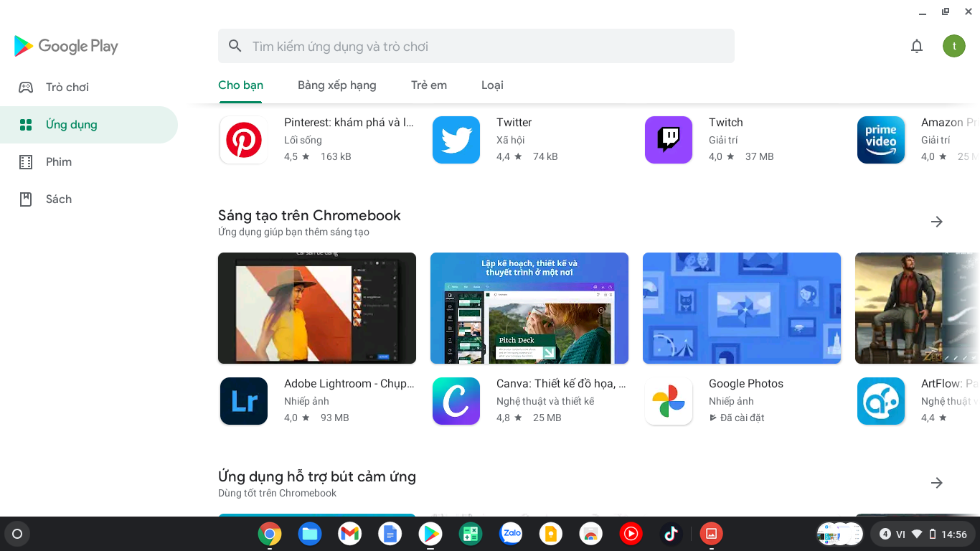Click the Đã cài đặt label
The height and width of the screenshot is (551, 980).
tap(743, 418)
